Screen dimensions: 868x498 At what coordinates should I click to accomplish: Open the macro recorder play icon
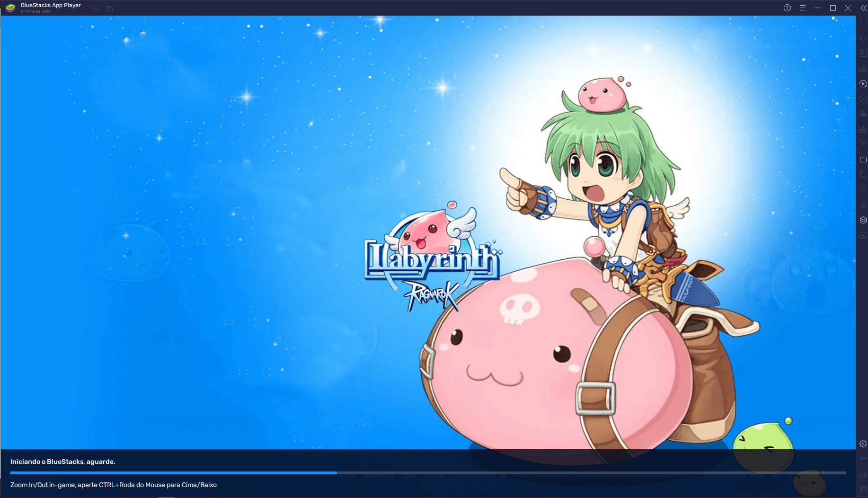(x=863, y=84)
